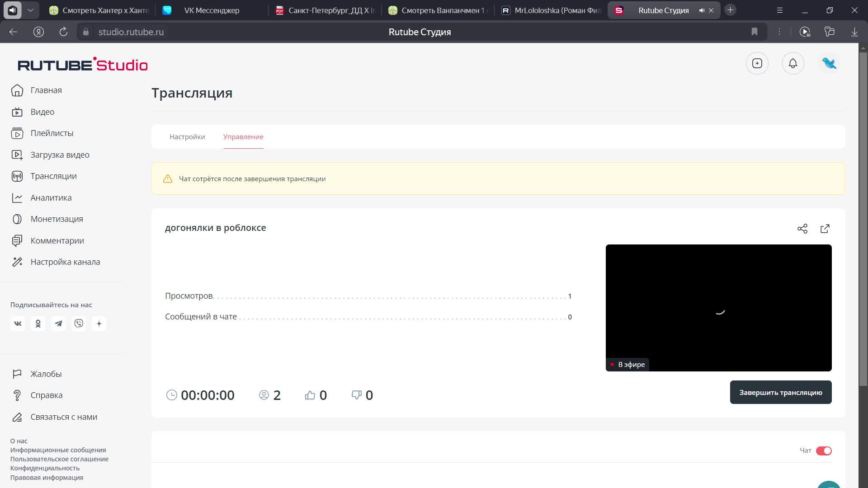Open Аналитика in the sidebar
This screenshot has height=488, width=868.
pos(51,197)
